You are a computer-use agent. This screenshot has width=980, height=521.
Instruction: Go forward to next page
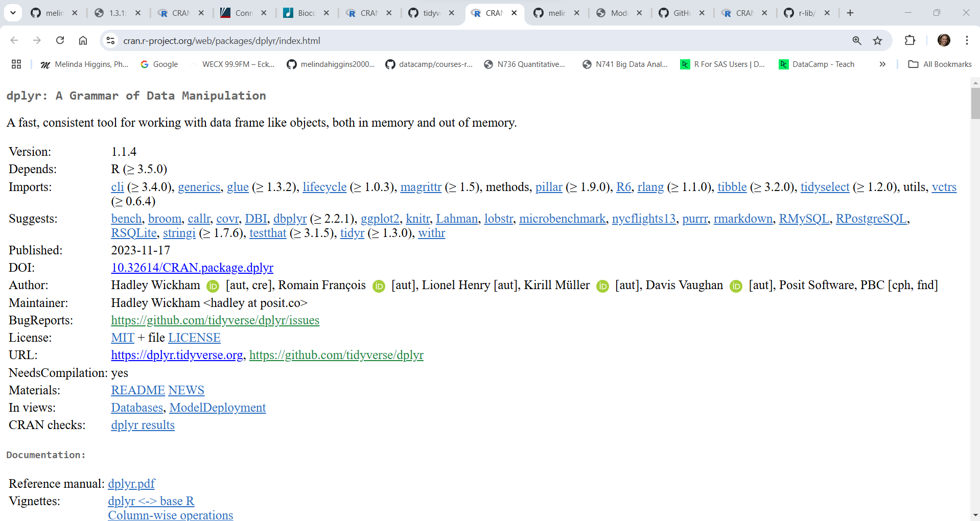37,40
